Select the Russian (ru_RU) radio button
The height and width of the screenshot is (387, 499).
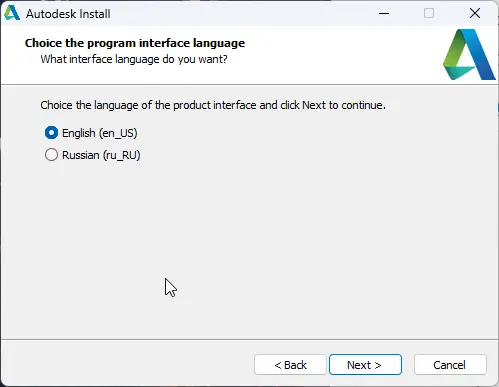(51, 155)
